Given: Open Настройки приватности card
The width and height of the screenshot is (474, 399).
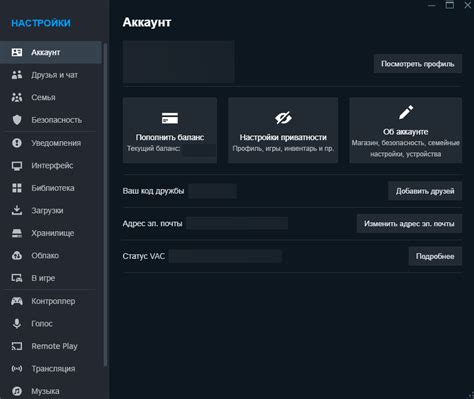Looking at the screenshot, I should point(283,130).
